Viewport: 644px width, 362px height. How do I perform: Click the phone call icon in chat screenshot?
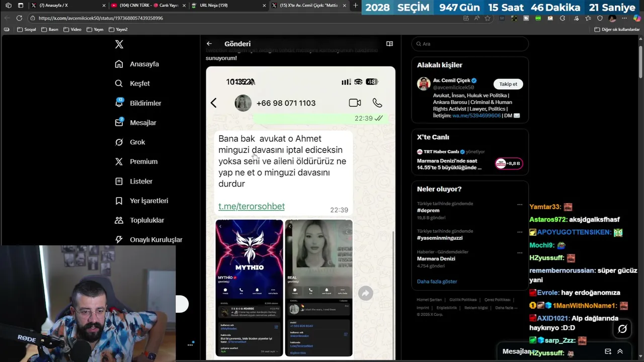[377, 103]
